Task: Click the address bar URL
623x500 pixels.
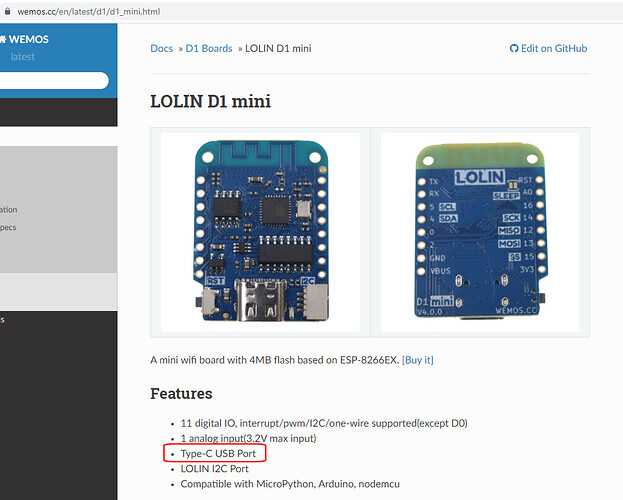Action: [89, 12]
